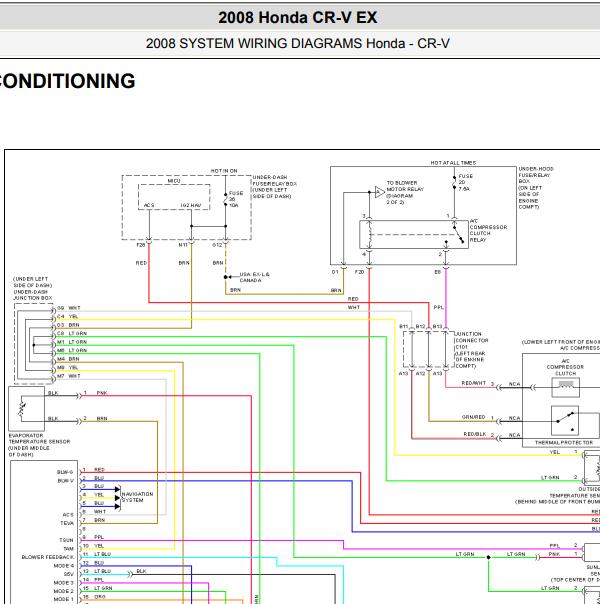Click the compressor clutch relay switch symbol

pos(458,235)
